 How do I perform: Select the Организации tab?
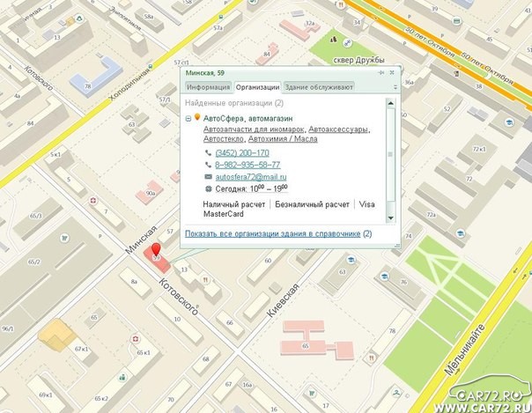[257, 87]
